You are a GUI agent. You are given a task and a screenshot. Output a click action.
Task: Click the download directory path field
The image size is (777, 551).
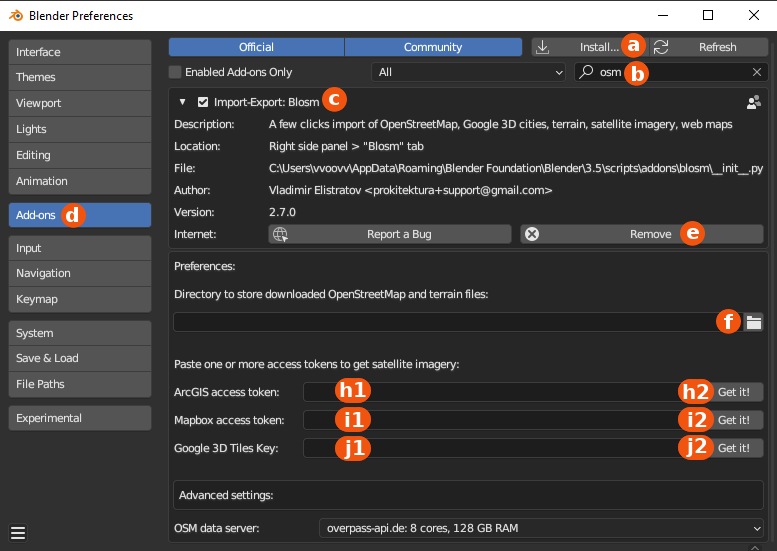coord(458,322)
